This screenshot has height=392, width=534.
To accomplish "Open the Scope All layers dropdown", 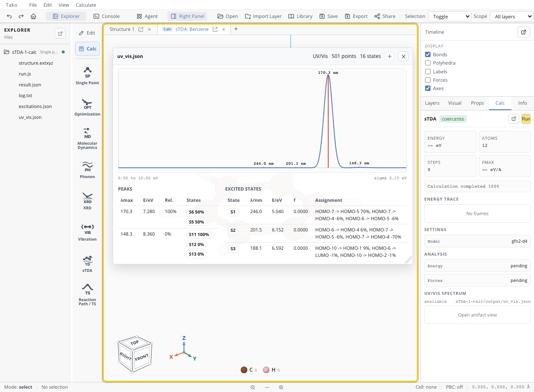I will [x=511, y=16].
